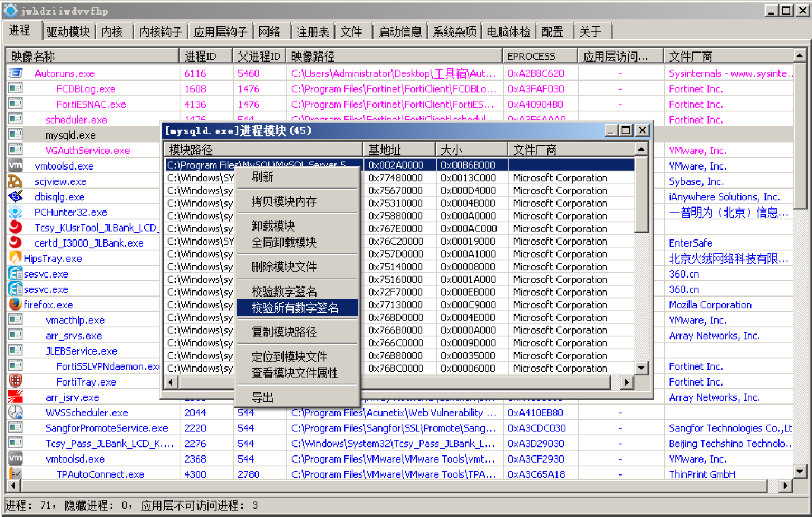Sort by the 进程ID column header

[x=206, y=56]
